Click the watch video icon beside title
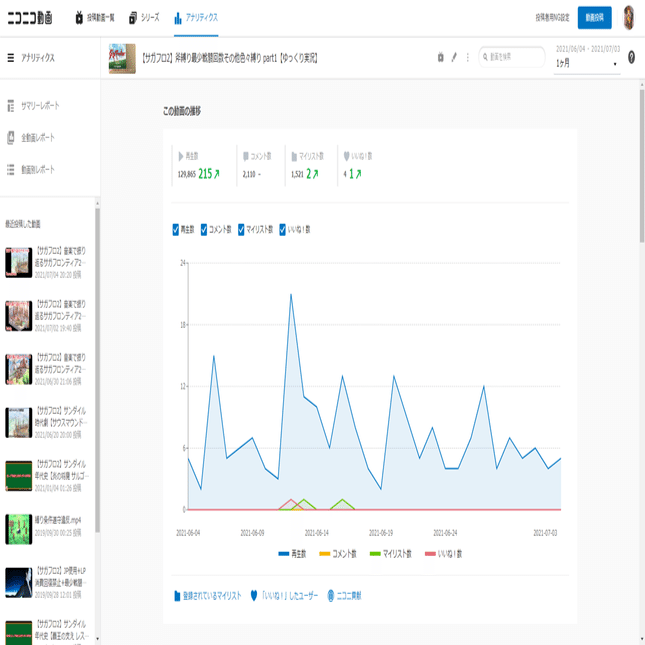The width and height of the screenshot is (645, 645). click(x=441, y=58)
